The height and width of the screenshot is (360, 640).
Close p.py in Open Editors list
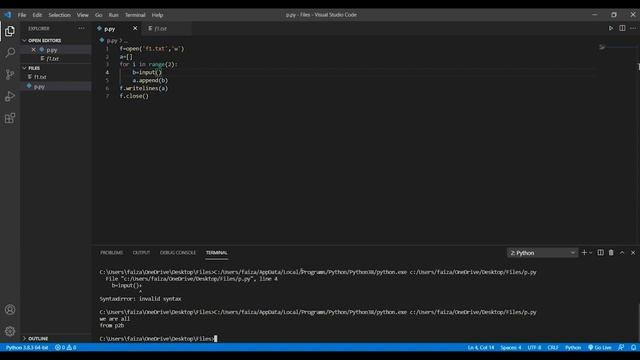[33, 50]
